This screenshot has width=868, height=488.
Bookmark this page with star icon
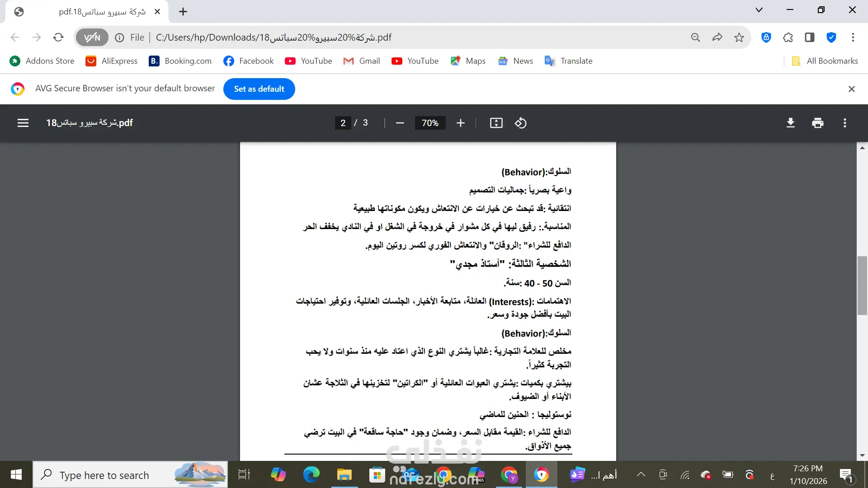pyautogui.click(x=739, y=38)
